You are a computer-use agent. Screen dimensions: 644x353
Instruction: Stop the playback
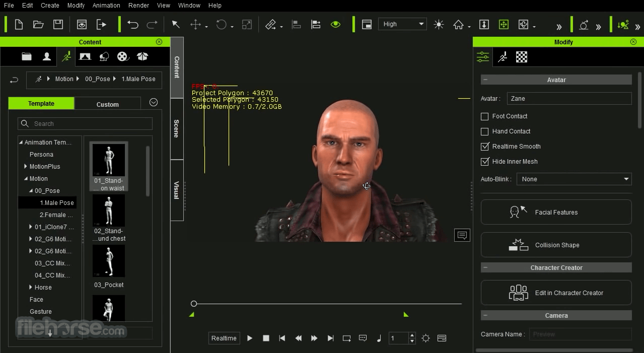[x=266, y=338]
